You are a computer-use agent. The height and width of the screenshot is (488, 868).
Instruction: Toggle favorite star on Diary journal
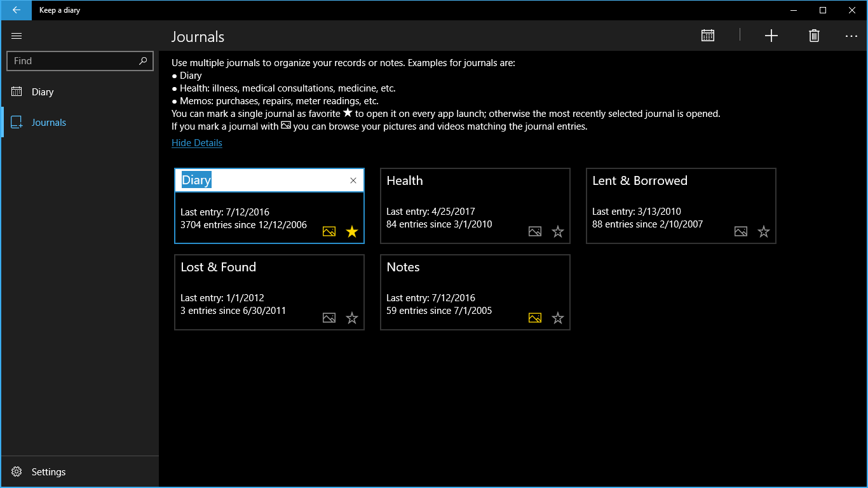(352, 231)
